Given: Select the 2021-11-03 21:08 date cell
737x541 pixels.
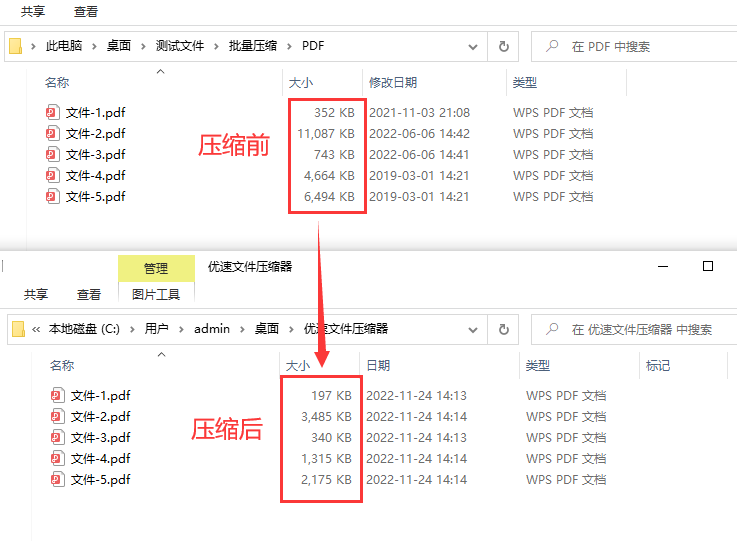Looking at the screenshot, I should [x=419, y=112].
